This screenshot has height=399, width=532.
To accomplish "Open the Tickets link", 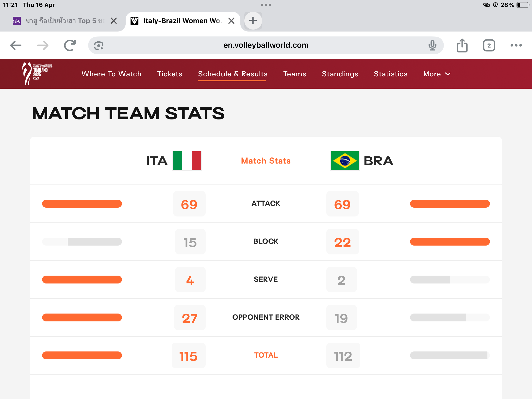I will point(170,74).
